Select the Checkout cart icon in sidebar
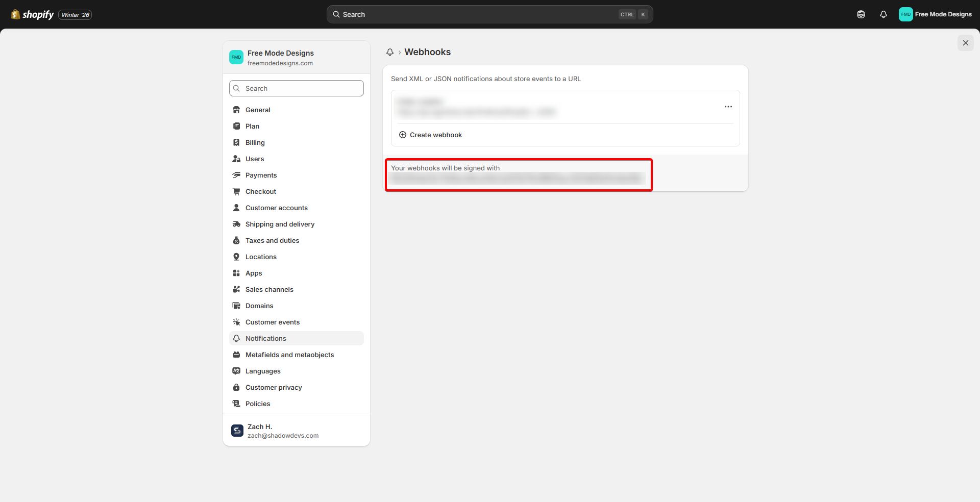 236,191
